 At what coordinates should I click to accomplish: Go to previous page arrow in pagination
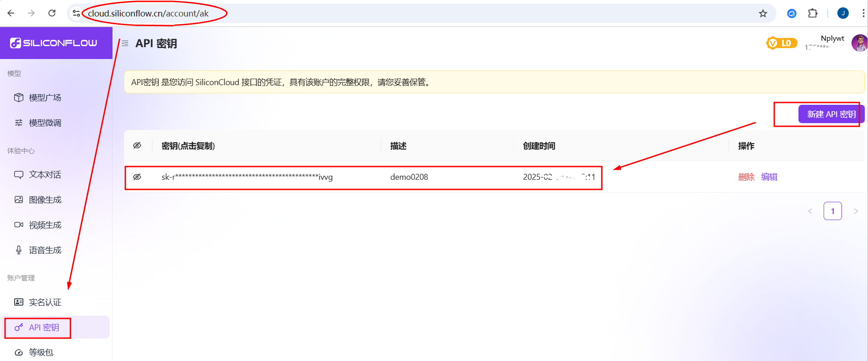tap(810, 211)
